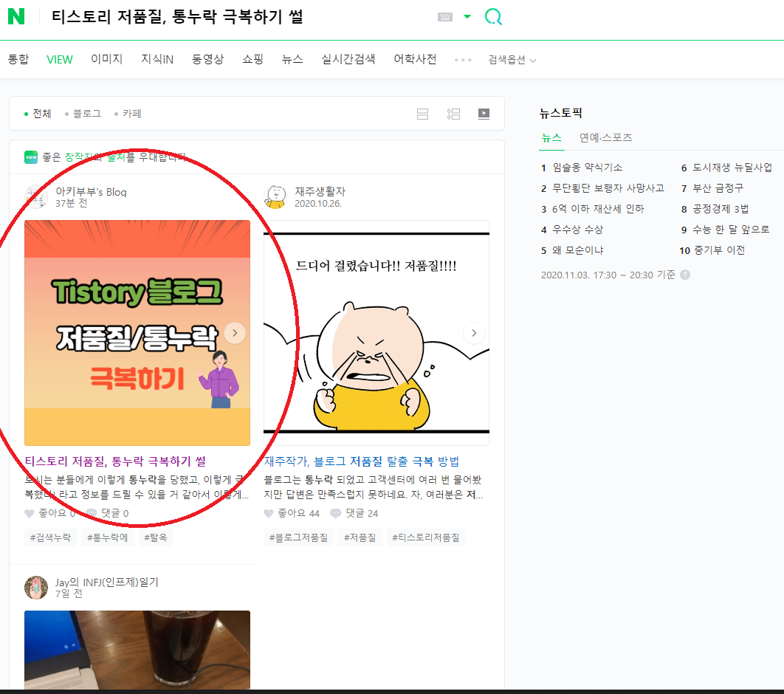Image resolution: width=784 pixels, height=694 pixels.
Task: Select the 뉴스 tab in 뉴스토픽
Action: point(551,138)
